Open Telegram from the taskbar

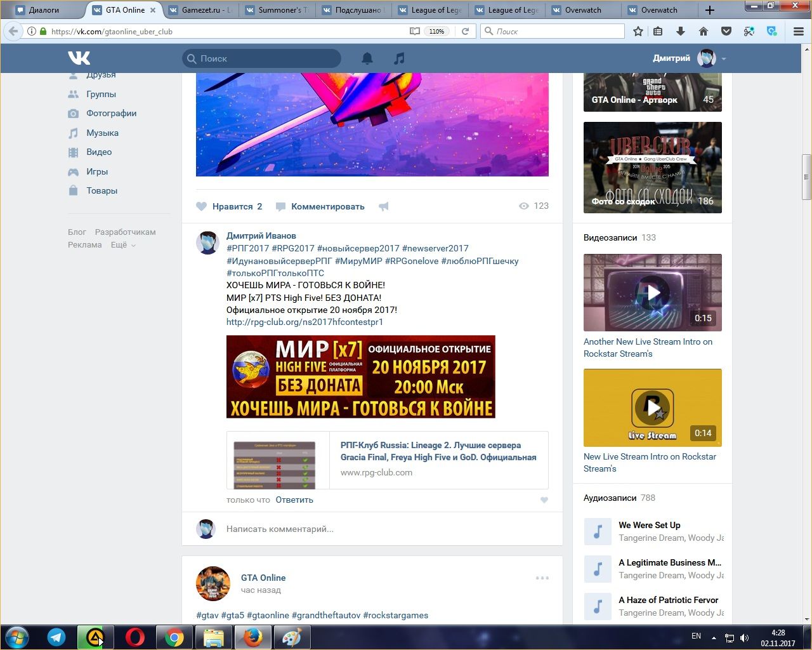coord(56,637)
